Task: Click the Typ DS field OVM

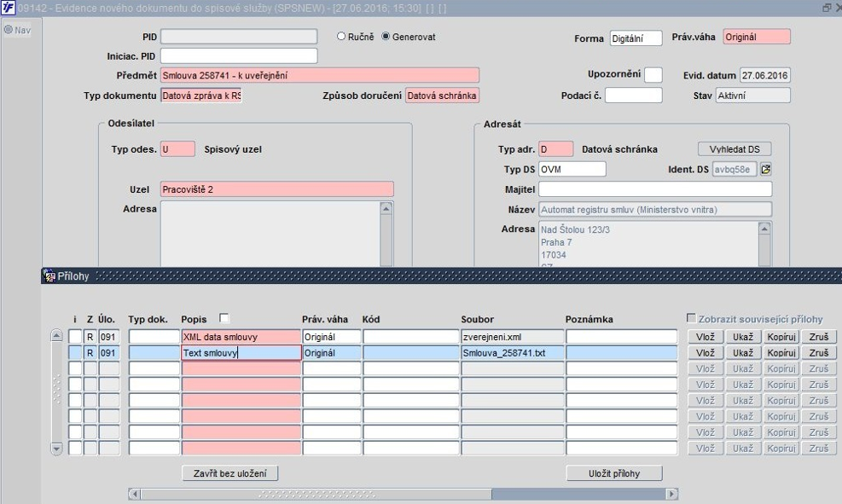Action: pos(572,169)
